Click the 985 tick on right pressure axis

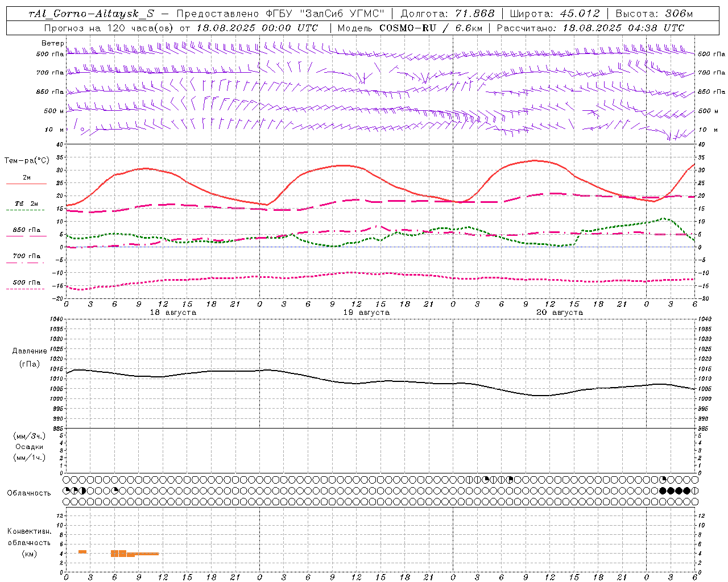704,429
